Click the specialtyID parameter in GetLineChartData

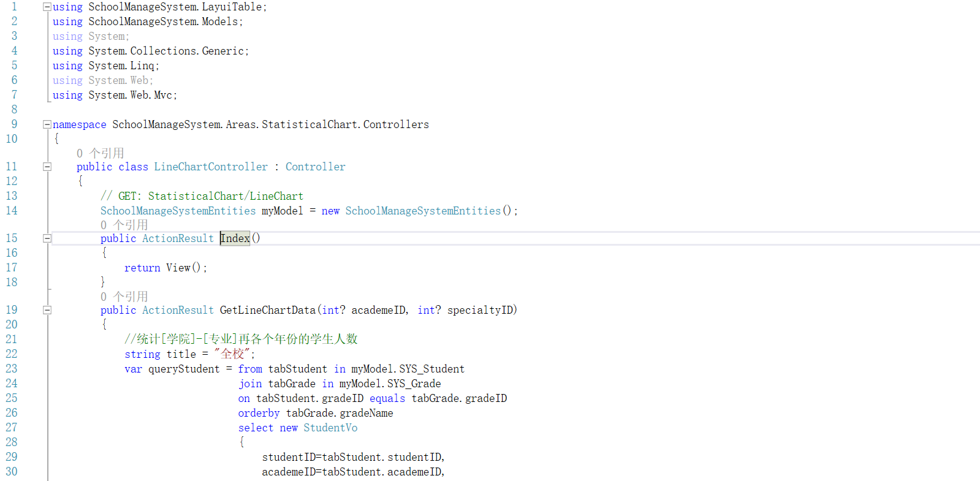[x=480, y=310]
